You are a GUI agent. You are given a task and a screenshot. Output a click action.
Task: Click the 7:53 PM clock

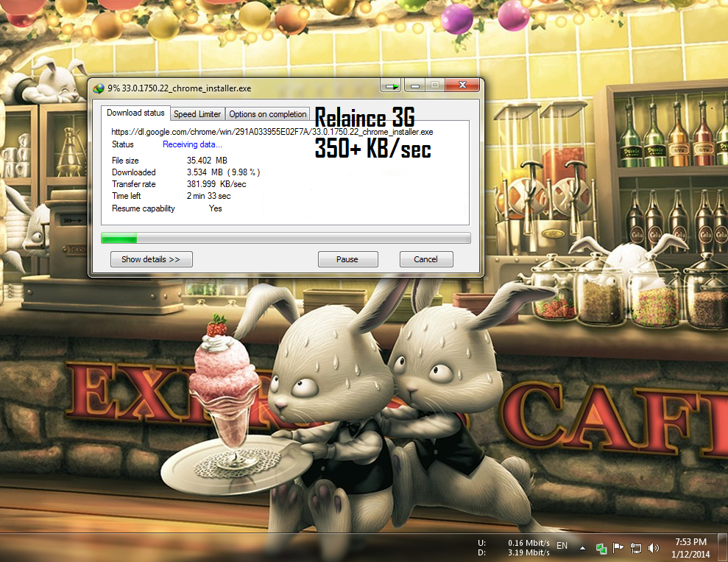(691, 542)
